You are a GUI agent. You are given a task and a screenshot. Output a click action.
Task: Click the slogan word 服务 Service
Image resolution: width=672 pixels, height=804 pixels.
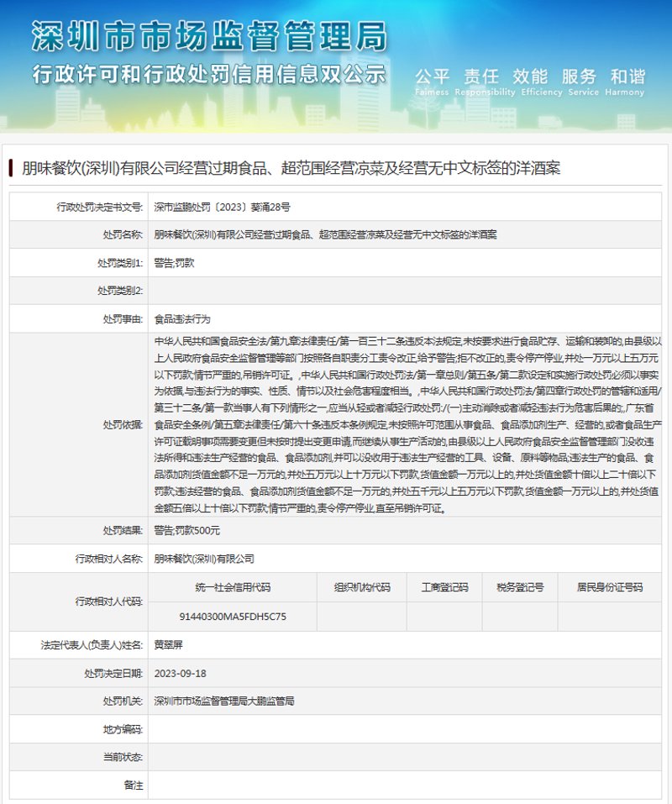click(583, 82)
